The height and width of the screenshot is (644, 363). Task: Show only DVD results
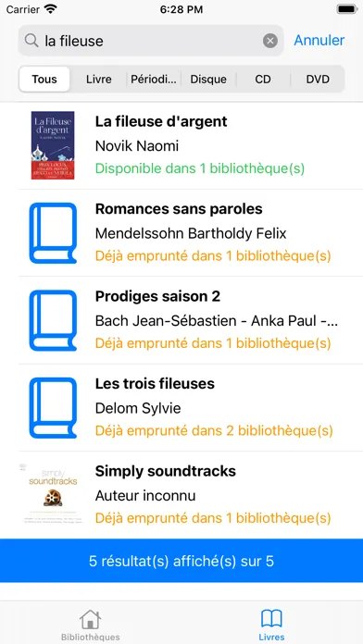[318, 80]
